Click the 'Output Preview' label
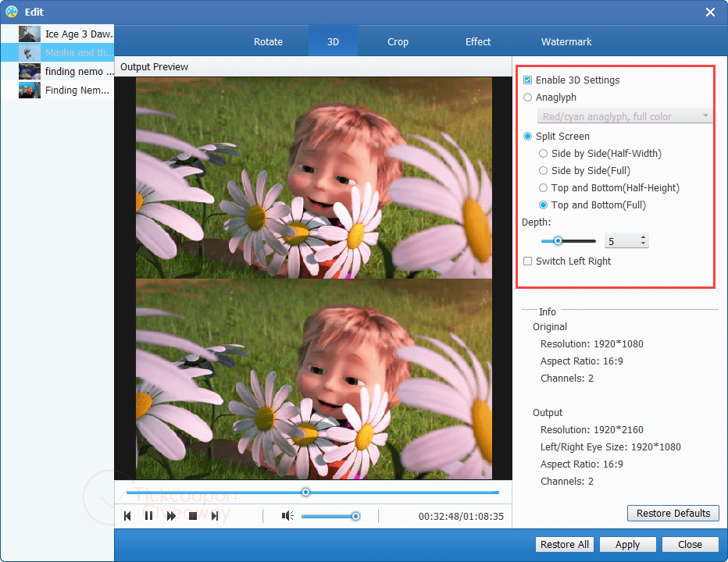728x562 pixels. tap(154, 67)
